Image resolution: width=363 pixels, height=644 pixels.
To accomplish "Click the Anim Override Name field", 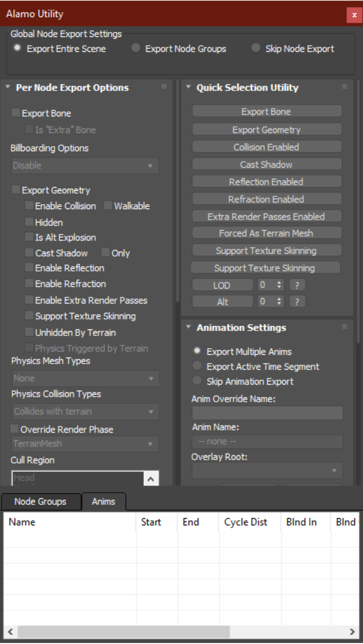I will (x=267, y=413).
